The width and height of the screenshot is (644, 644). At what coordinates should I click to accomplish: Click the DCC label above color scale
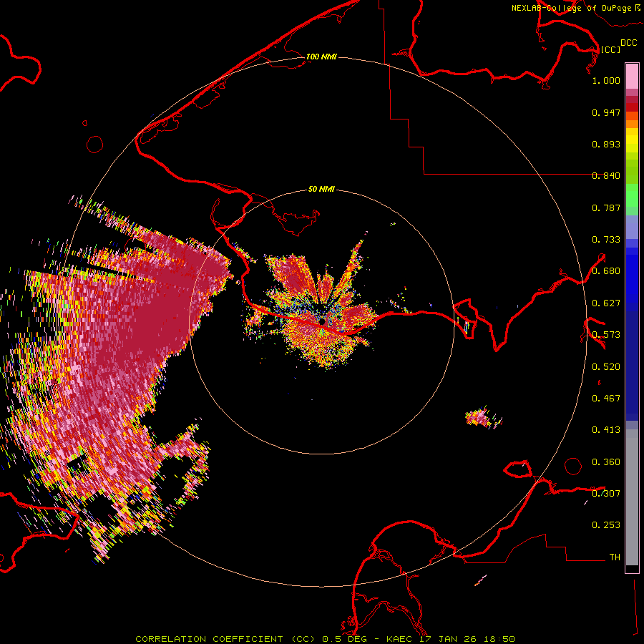click(628, 43)
